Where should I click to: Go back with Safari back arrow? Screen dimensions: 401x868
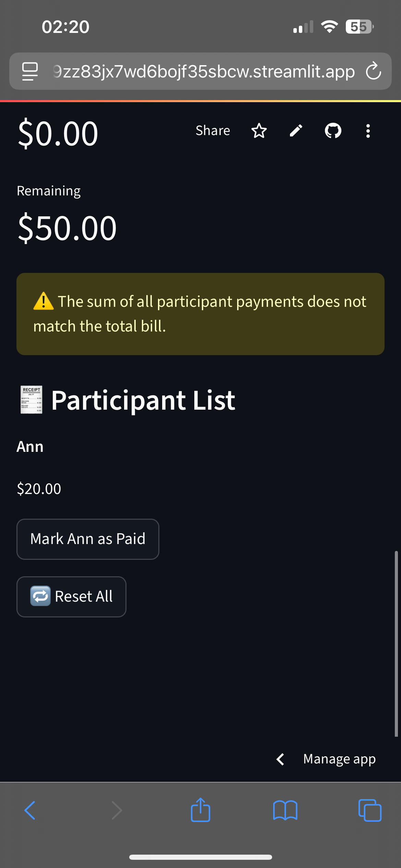pos(30,810)
